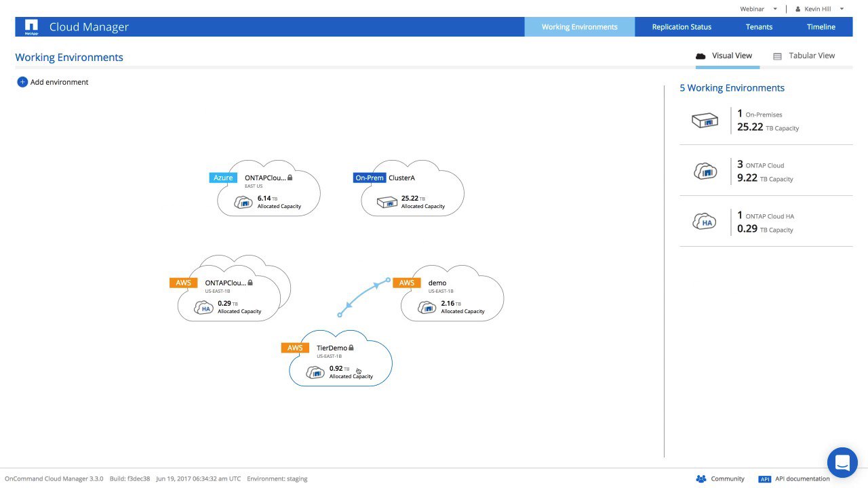The image size is (868, 488).
Task: Click the Community people icon
Action: (x=701, y=479)
